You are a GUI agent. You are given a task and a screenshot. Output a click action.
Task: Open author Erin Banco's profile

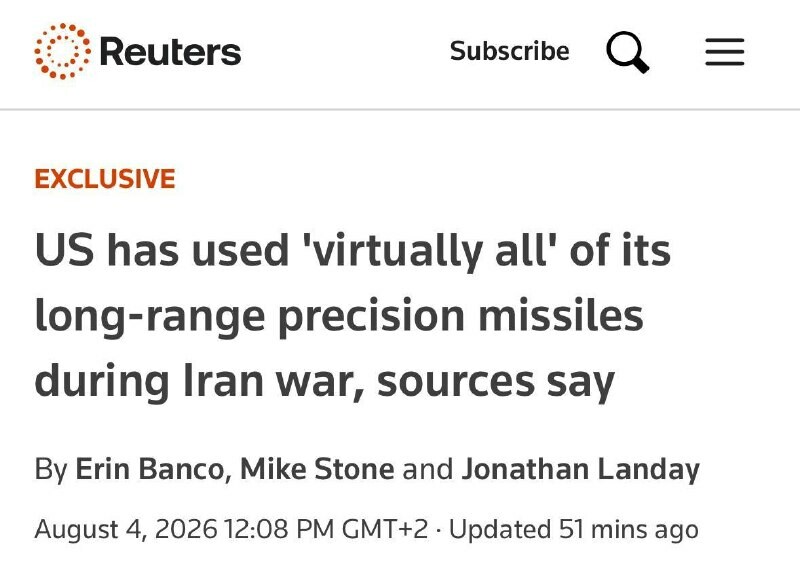pyautogui.click(x=149, y=469)
